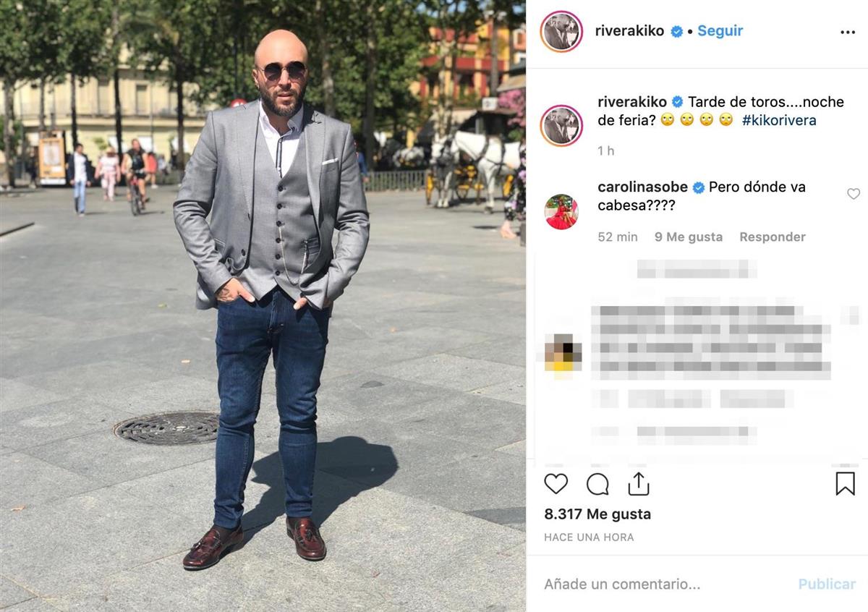Open the 8.317 Me gusta likes list
The image size is (868, 612).
597,514
